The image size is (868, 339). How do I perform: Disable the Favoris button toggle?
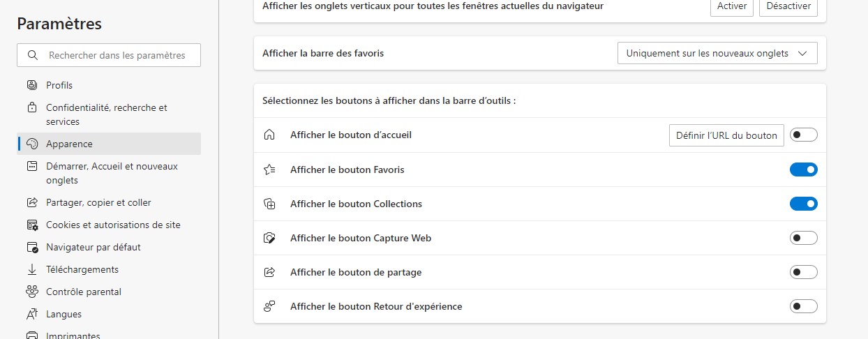pyautogui.click(x=803, y=169)
